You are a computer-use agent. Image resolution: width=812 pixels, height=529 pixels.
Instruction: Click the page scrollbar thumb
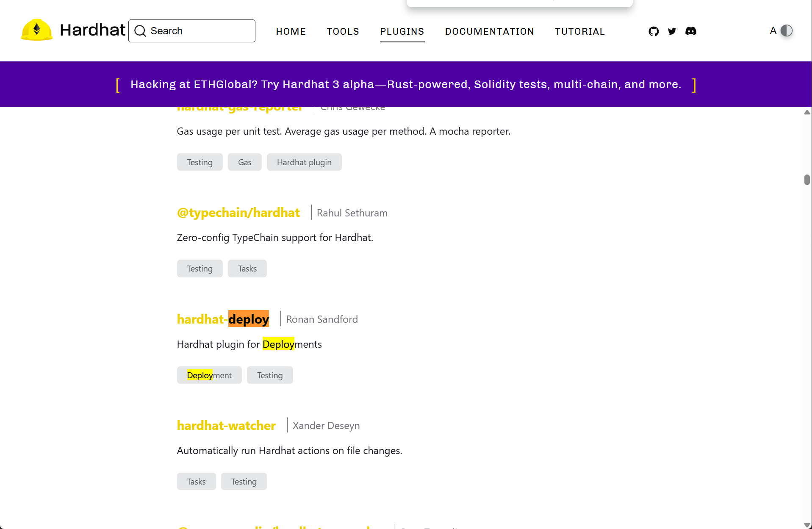pyautogui.click(x=807, y=180)
